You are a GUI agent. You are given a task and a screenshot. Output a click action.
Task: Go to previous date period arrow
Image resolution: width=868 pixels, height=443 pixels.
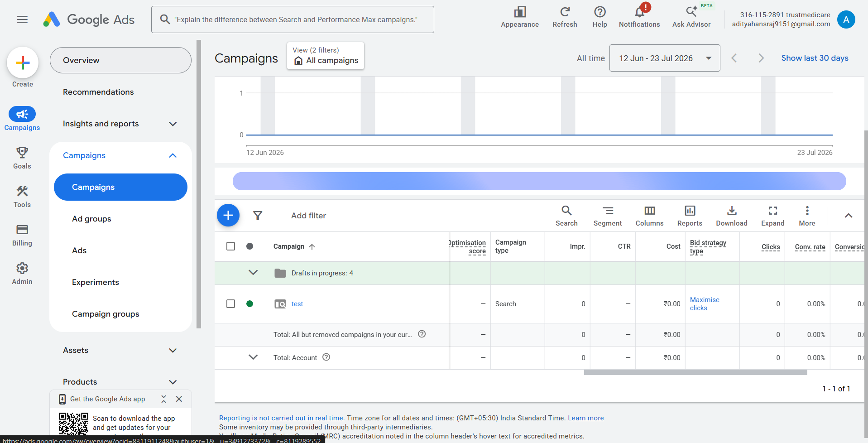point(734,58)
